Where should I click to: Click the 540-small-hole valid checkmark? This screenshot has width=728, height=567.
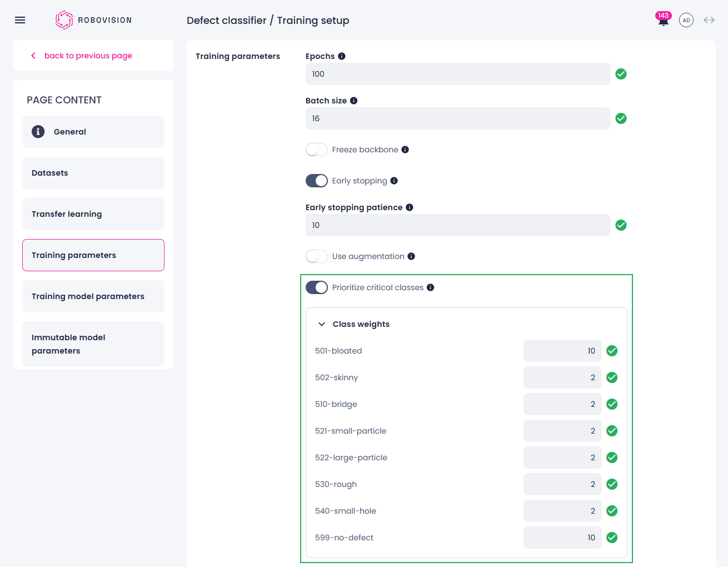pyautogui.click(x=612, y=511)
